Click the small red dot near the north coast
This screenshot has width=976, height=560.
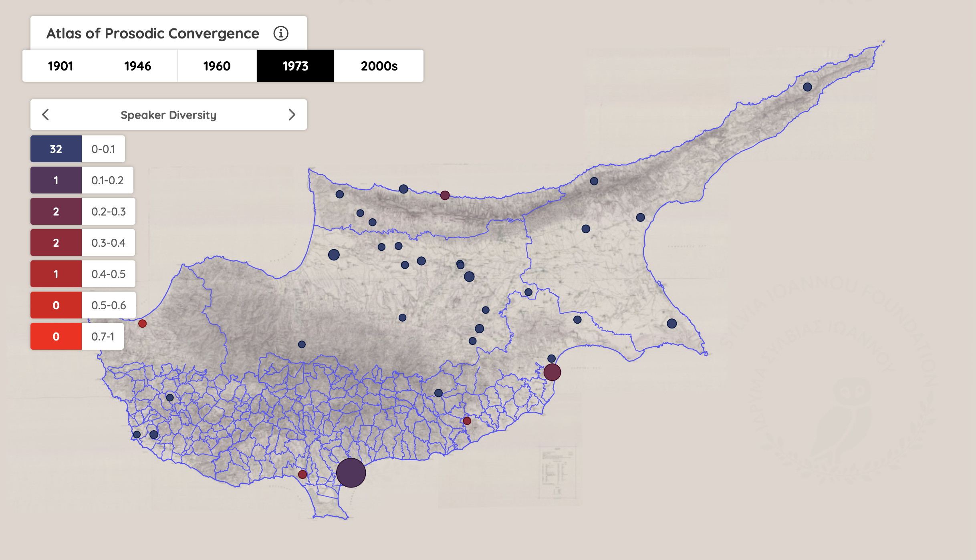[x=445, y=195]
